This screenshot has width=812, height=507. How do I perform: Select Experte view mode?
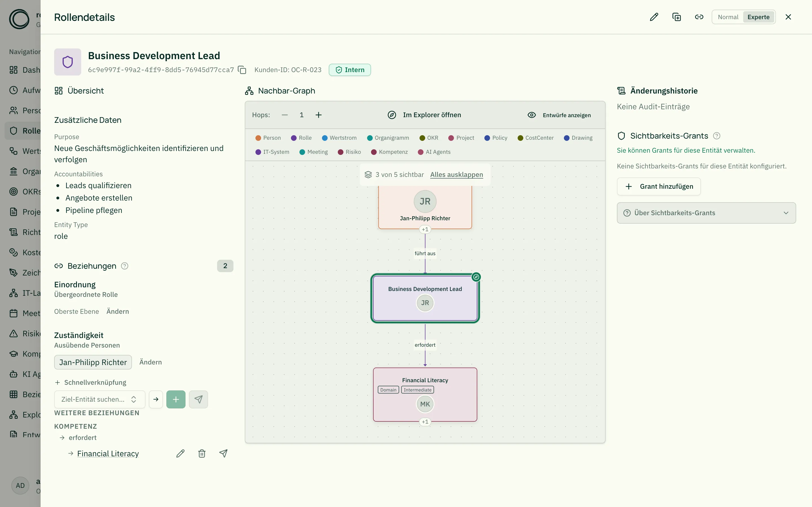pyautogui.click(x=758, y=17)
